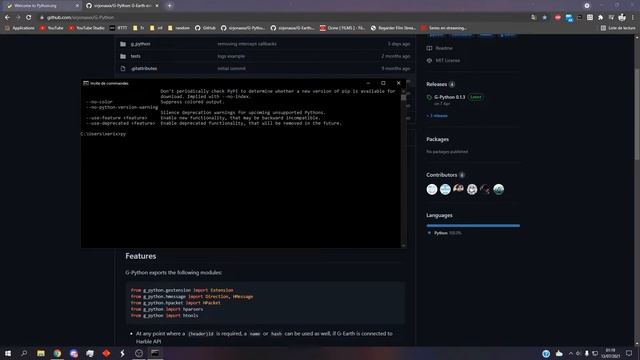This screenshot has height=360, width=640.
Task: Open the red diamond taskbar app
Action: (106, 353)
